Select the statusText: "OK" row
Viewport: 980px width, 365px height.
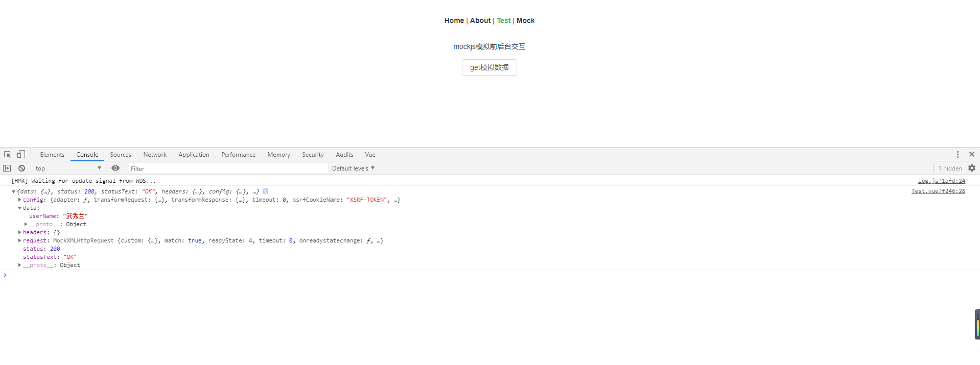tap(50, 257)
